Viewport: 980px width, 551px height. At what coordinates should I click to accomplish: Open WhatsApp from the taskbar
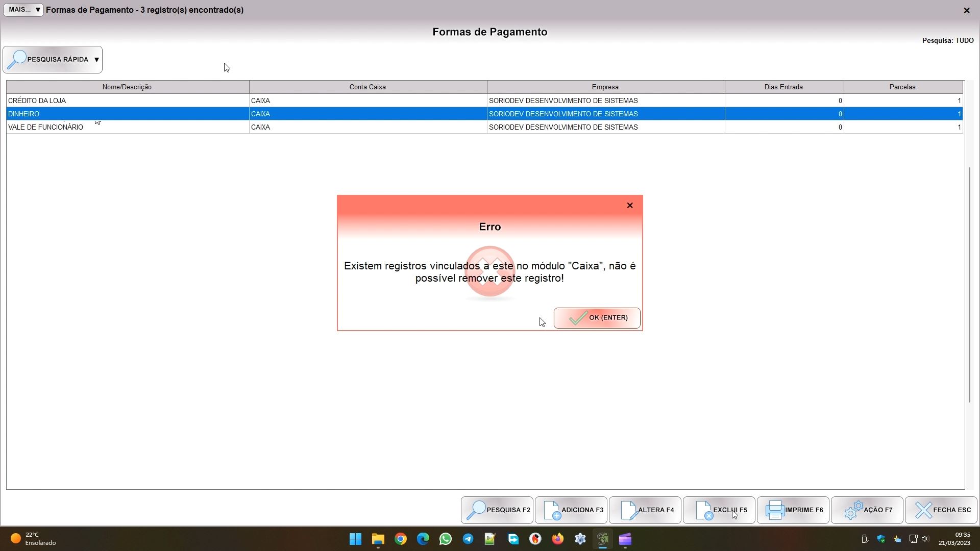pos(446,539)
